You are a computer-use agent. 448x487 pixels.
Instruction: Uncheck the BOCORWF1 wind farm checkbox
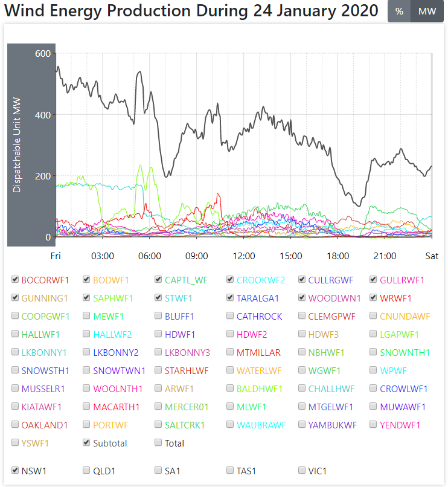coord(15,280)
